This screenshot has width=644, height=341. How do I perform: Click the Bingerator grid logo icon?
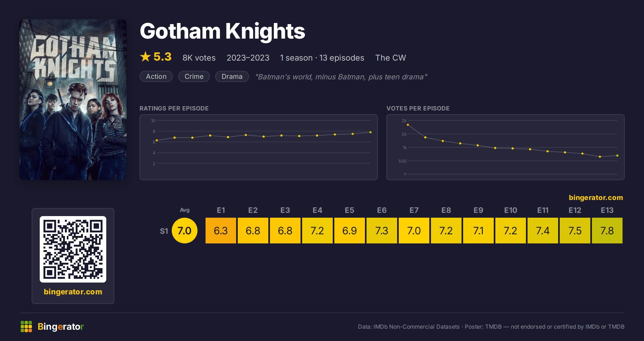26,327
